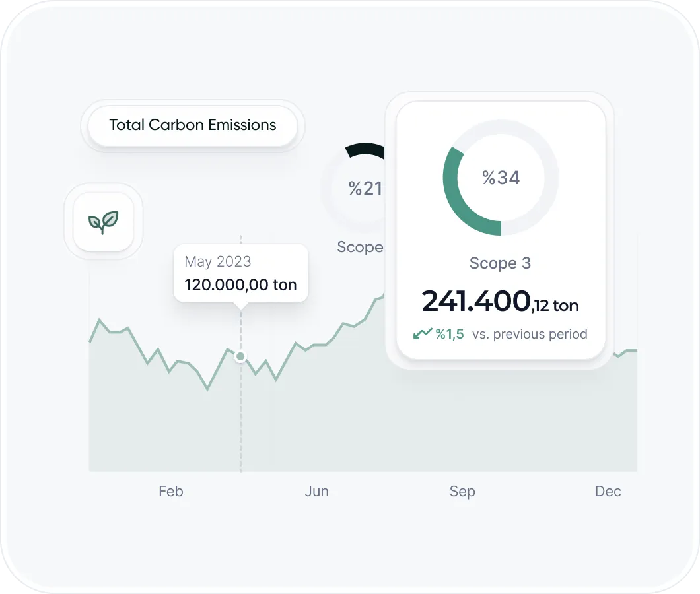Click the %1,5 change percentage

(449, 334)
